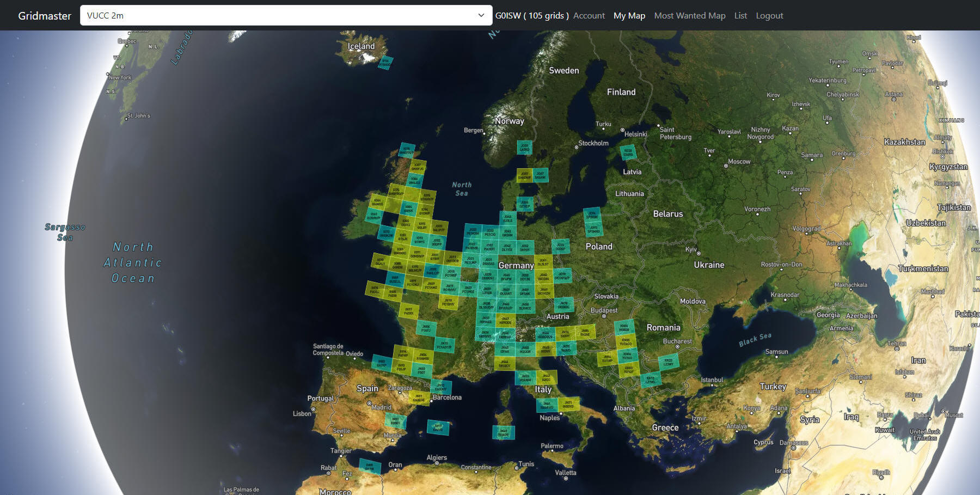Select the teal JO65 grid square over Denmark
Image resolution: width=980 pixels, height=495 pixels.
tap(525, 205)
